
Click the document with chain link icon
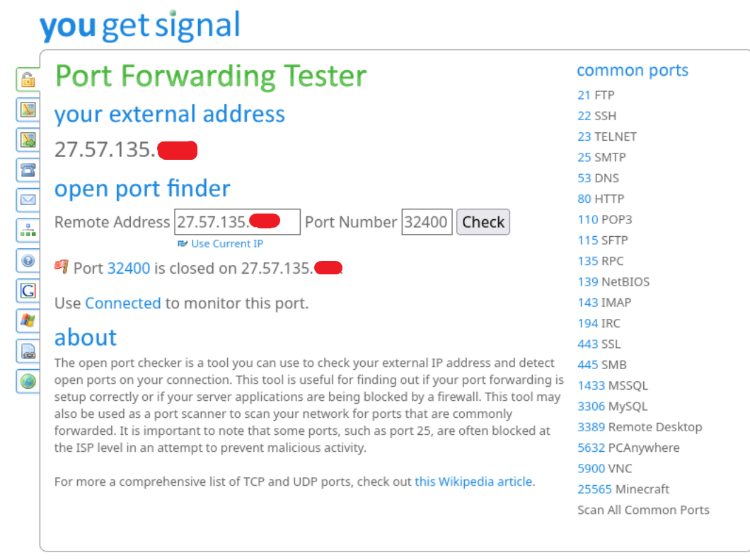coord(28,351)
